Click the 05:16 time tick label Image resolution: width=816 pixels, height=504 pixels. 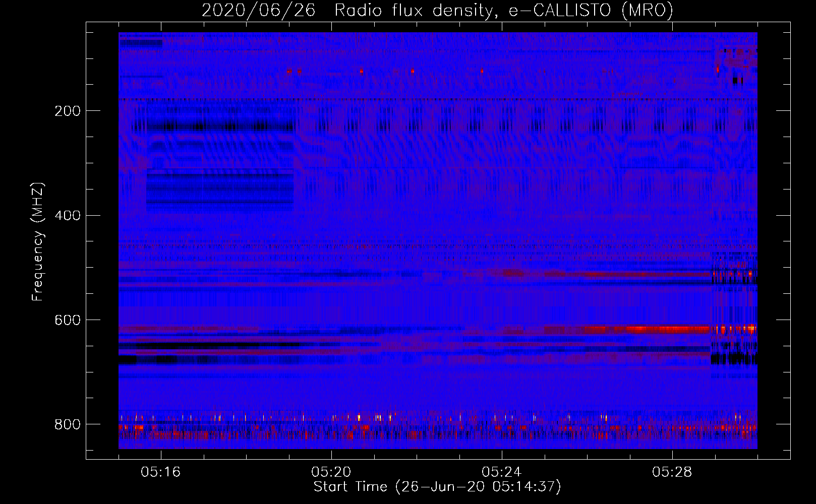click(161, 472)
